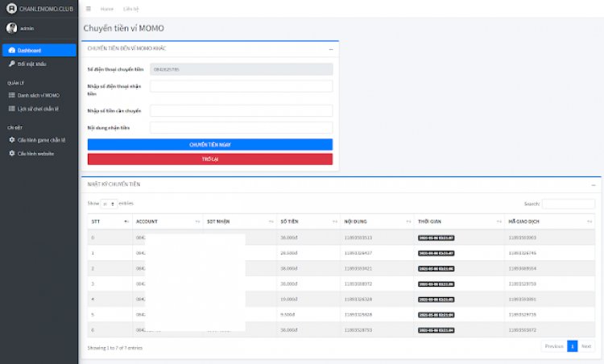The image size is (604, 364).
Task: Focus the Nhập số điện thoại nhận tiền field
Action: [x=241, y=86]
